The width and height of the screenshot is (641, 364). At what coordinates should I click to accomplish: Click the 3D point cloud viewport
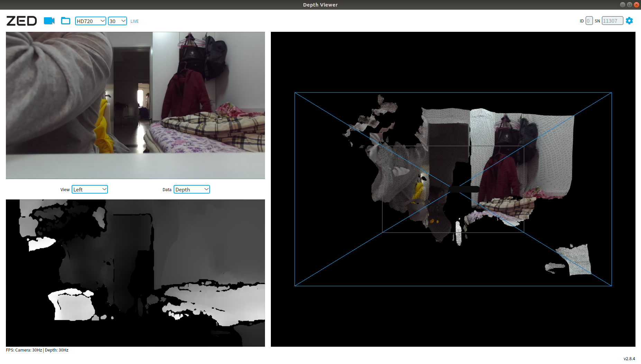click(453, 189)
